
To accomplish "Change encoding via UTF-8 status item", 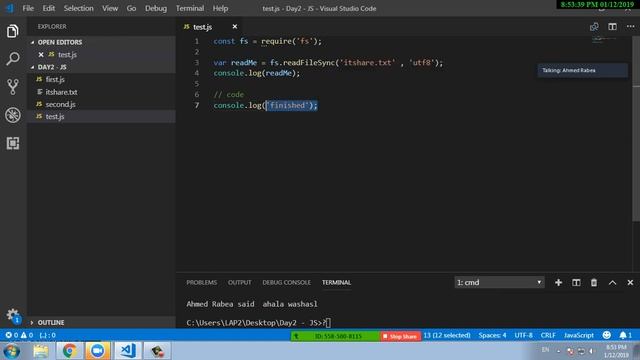I will [x=523, y=335].
